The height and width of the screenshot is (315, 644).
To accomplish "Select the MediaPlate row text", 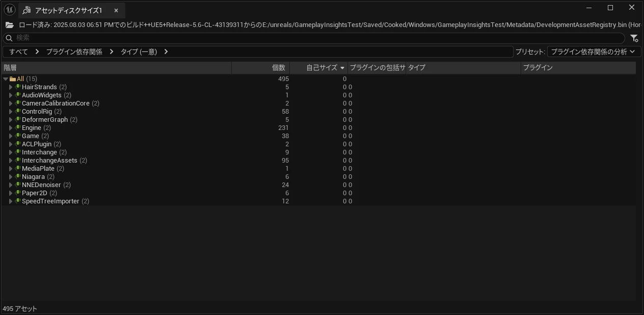I will 38,169.
